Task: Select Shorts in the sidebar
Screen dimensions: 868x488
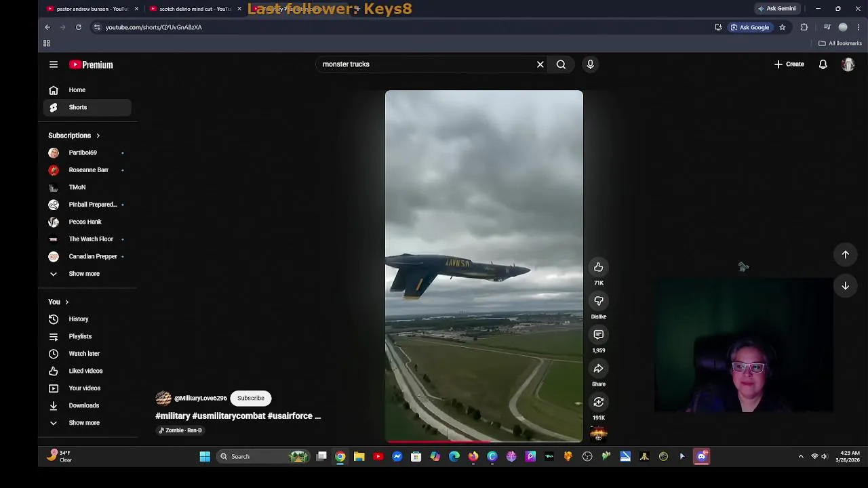Action: 87,107
